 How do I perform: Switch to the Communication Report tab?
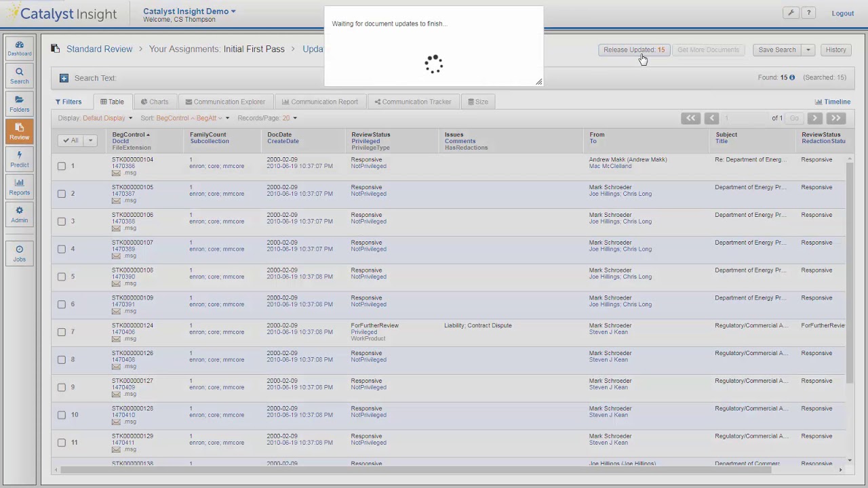(x=320, y=102)
